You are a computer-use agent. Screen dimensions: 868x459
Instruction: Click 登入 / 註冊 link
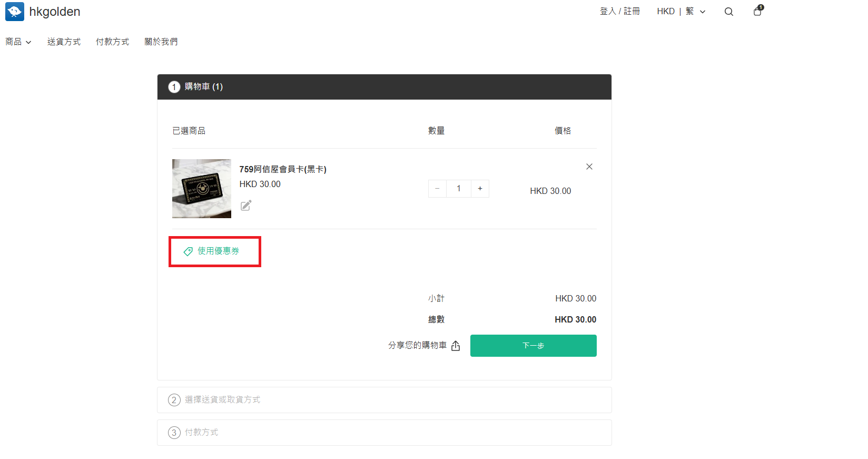coord(620,11)
